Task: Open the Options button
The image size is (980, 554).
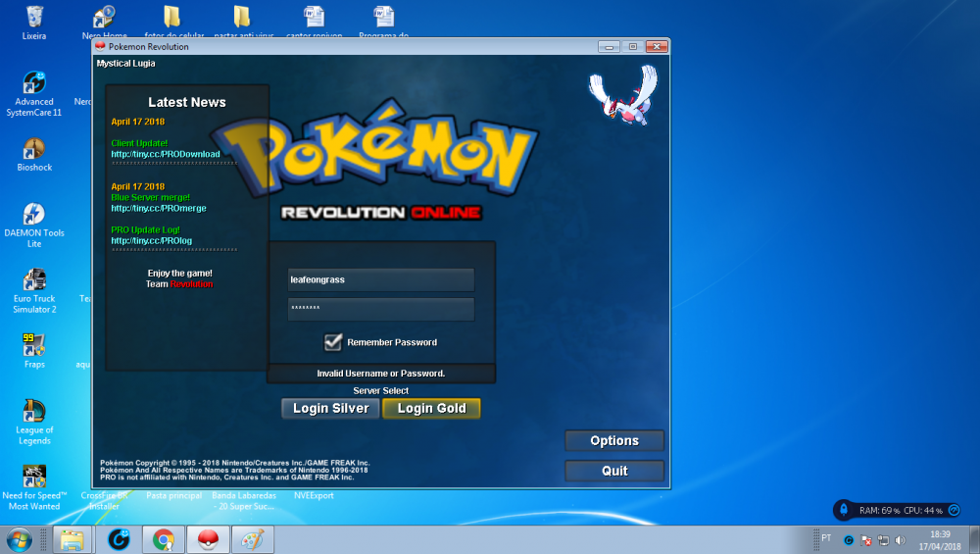Action: pos(614,441)
